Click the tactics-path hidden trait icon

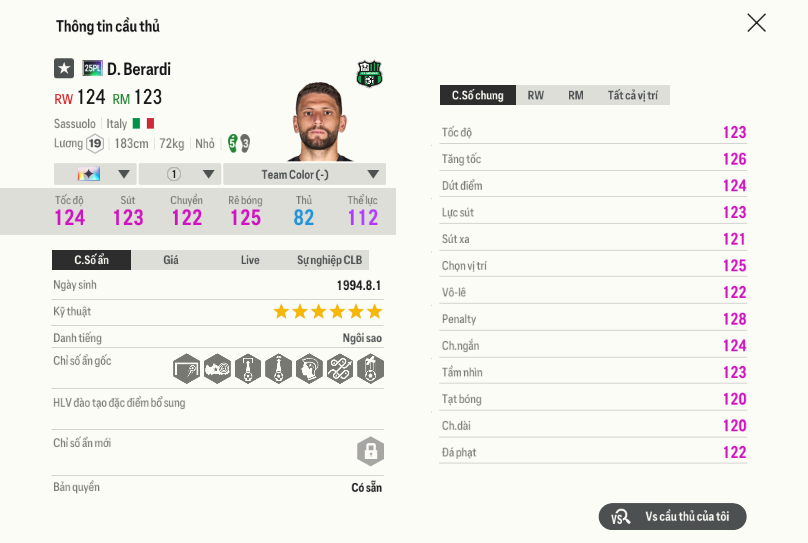339,369
